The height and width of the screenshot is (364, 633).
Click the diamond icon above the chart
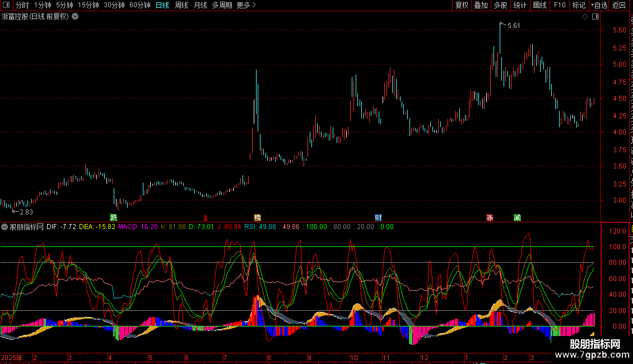tap(585, 16)
